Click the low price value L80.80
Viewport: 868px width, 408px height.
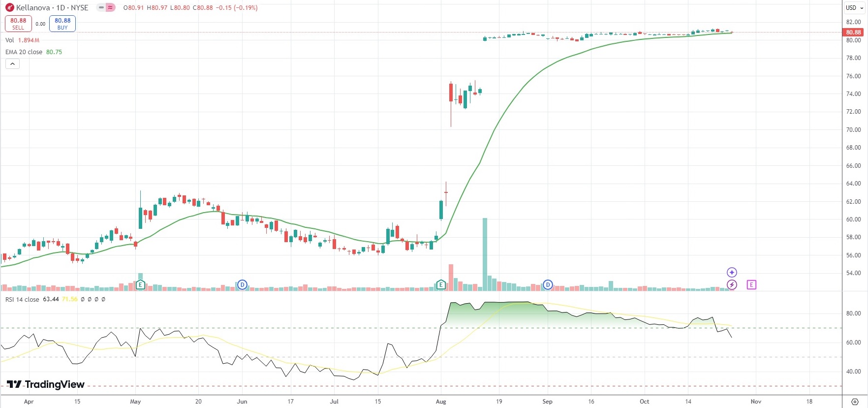(x=180, y=8)
